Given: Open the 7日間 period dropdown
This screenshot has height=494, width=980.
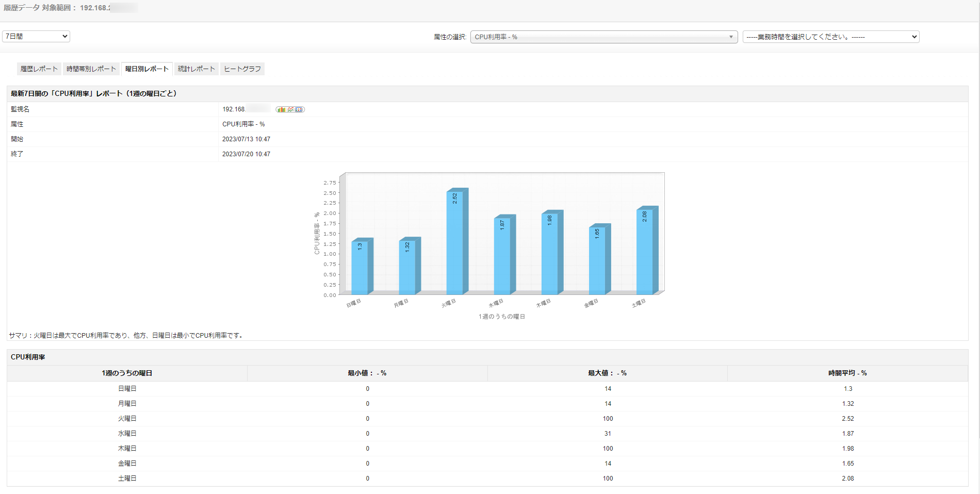Looking at the screenshot, I should [36, 36].
